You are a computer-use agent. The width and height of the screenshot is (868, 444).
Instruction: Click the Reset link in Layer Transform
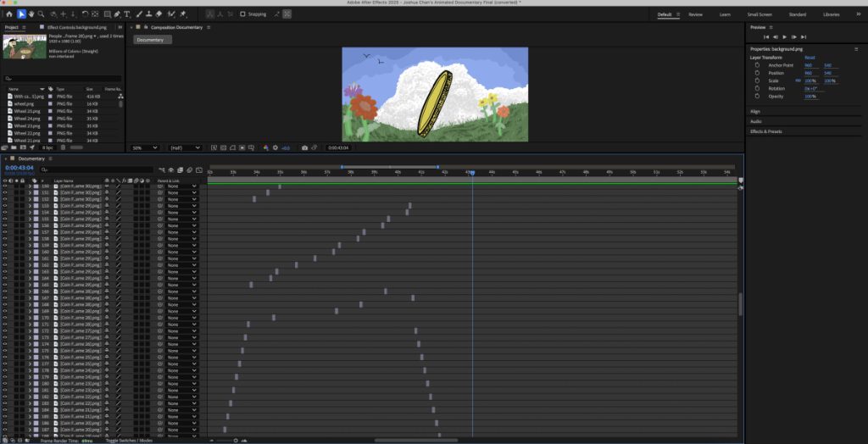tap(810, 58)
